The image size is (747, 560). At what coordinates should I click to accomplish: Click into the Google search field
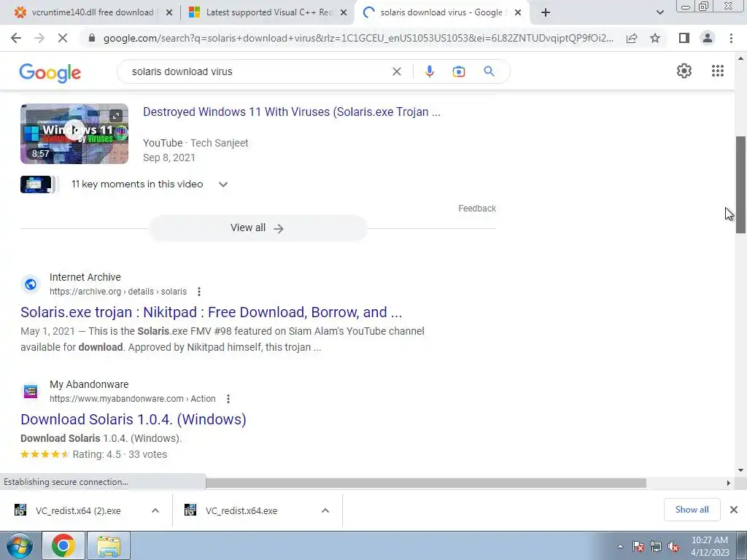click(x=258, y=71)
